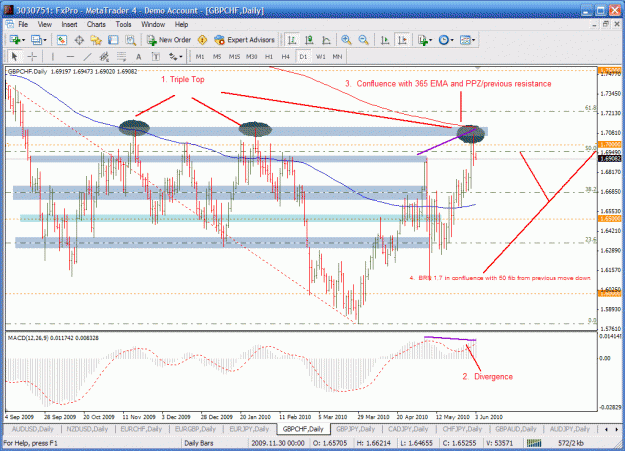Select the standard cursor arrow tool
Image resolution: width=625 pixels, height=451 pixels.
point(14,57)
